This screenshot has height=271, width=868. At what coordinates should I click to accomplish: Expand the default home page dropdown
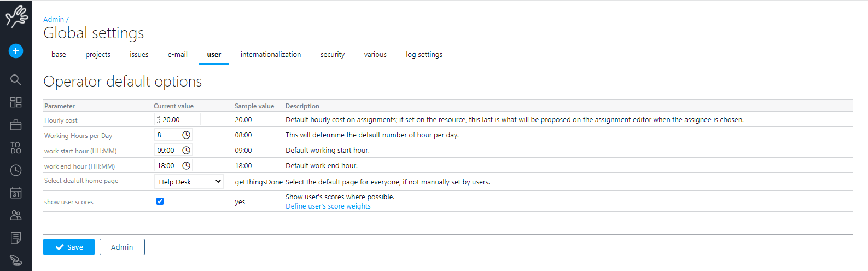189,182
